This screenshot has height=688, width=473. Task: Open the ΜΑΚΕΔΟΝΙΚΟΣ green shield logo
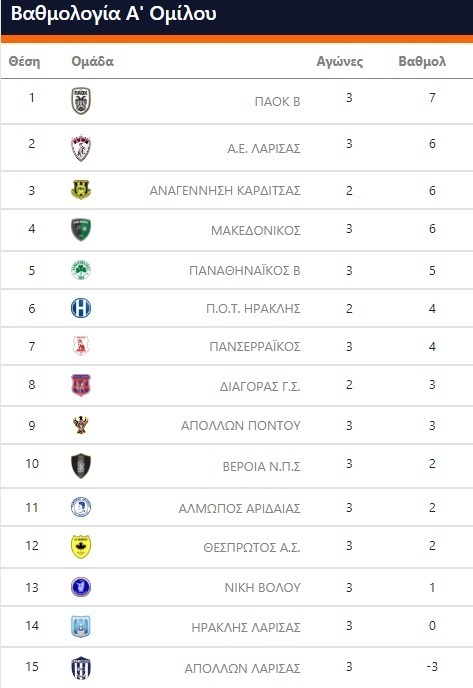(81, 229)
